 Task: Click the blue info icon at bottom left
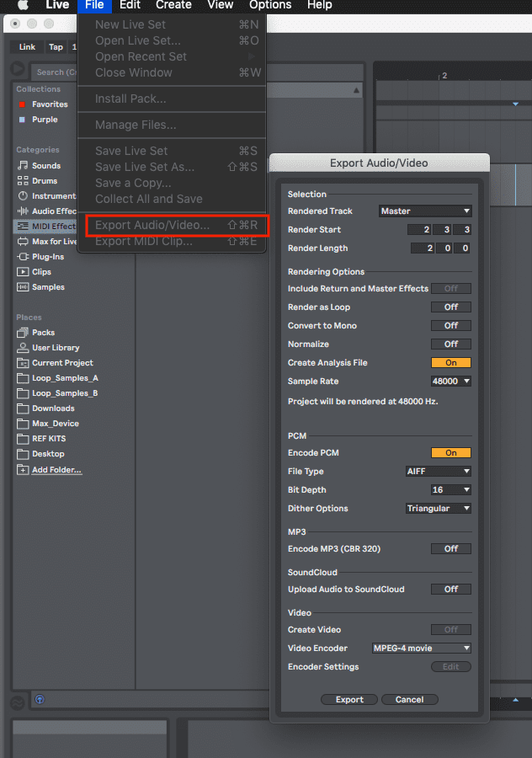click(40, 699)
